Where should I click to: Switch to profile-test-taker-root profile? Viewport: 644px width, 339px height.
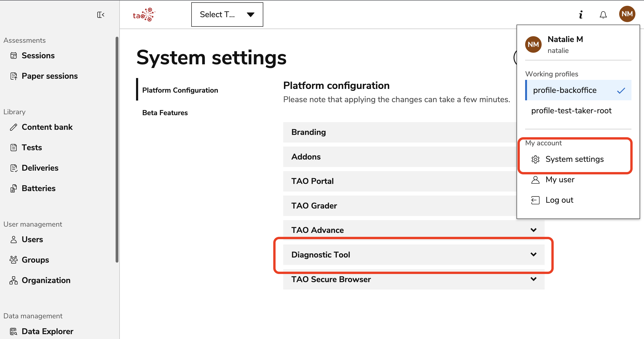click(571, 111)
